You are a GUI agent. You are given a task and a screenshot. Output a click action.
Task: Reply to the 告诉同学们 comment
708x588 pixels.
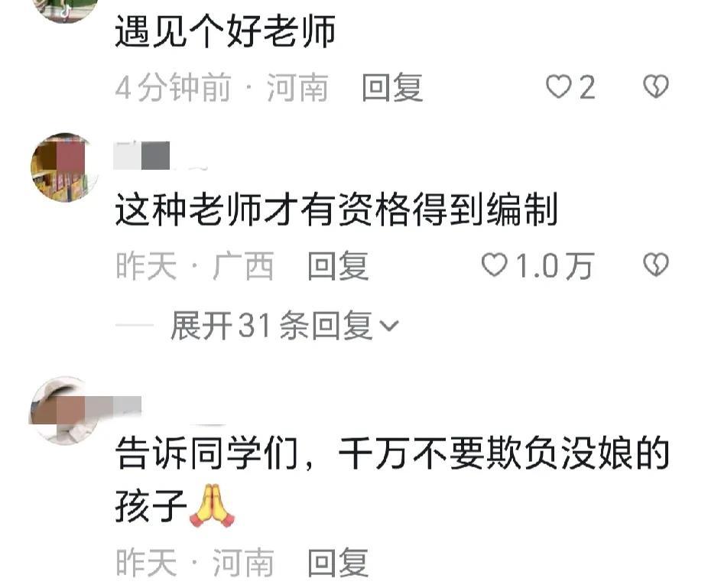point(338,562)
